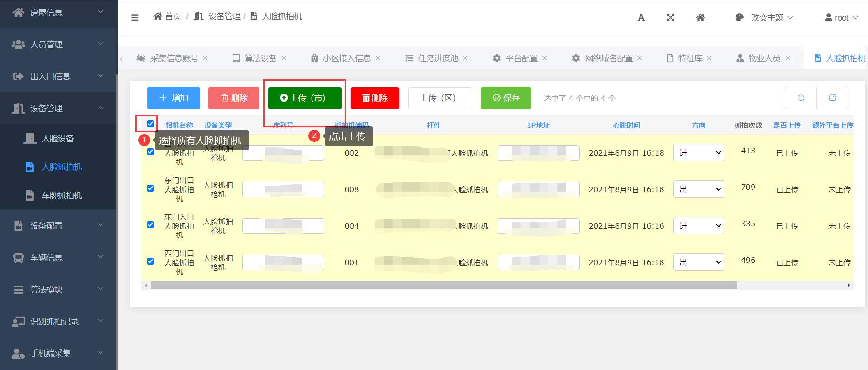Click the hamburger menu toggle icon
The image size is (868, 370).
coord(135,17)
